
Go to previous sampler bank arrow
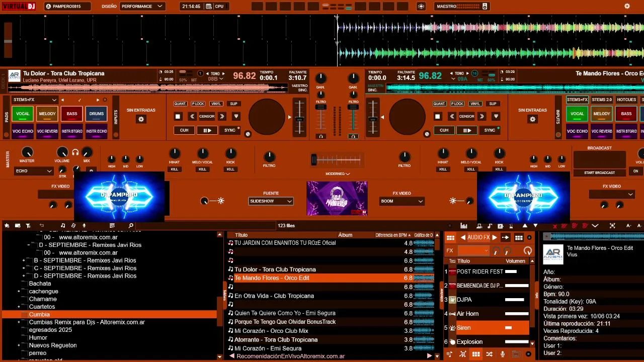pyautogui.click(x=463, y=238)
